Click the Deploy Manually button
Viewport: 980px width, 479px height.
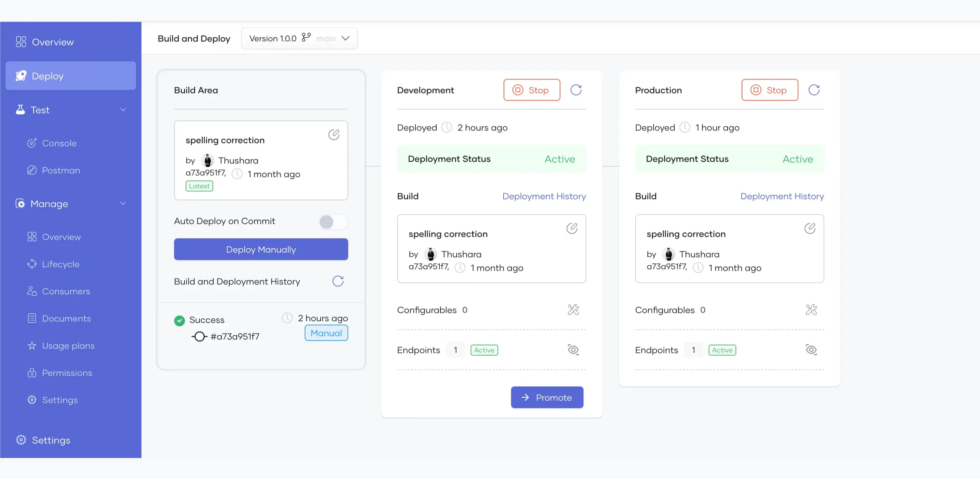tap(260, 249)
